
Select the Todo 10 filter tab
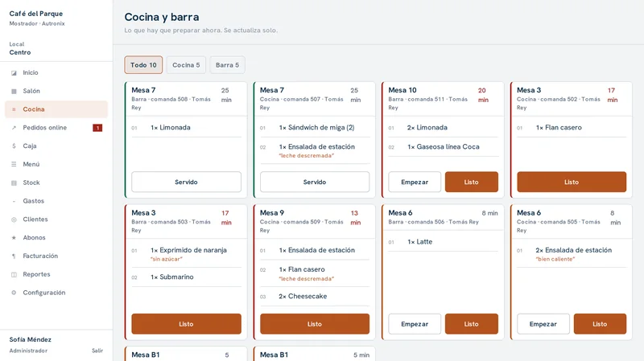[143, 65]
